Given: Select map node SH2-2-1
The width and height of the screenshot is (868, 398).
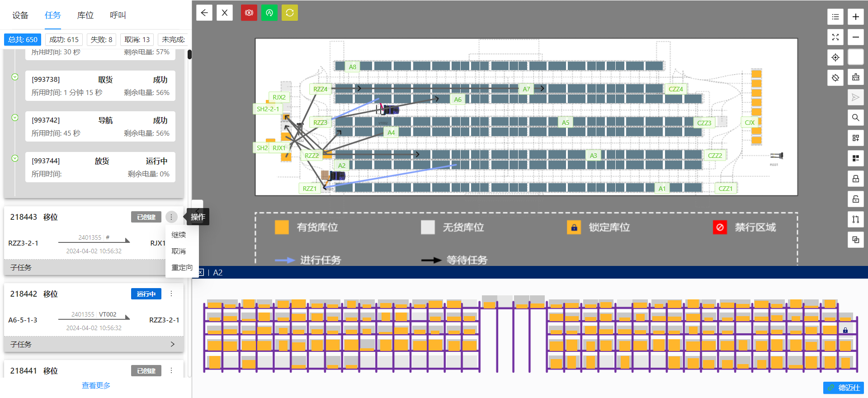Looking at the screenshot, I should coord(268,109).
